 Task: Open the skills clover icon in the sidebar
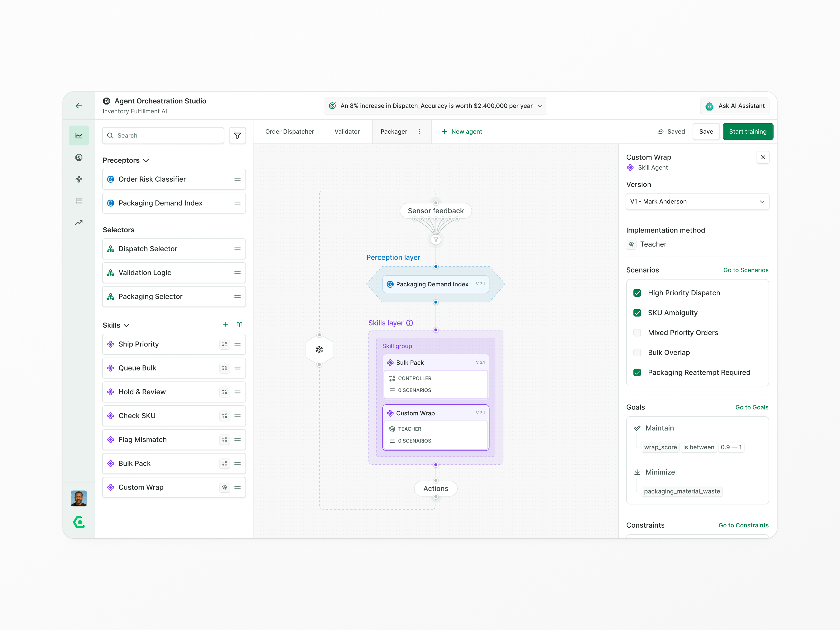coord(78,179)
